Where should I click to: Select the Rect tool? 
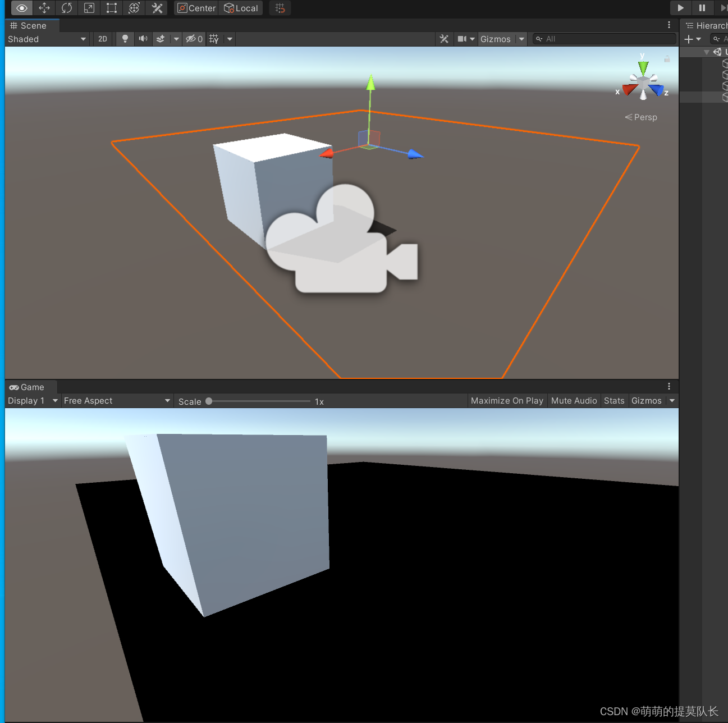coord(111,8)
